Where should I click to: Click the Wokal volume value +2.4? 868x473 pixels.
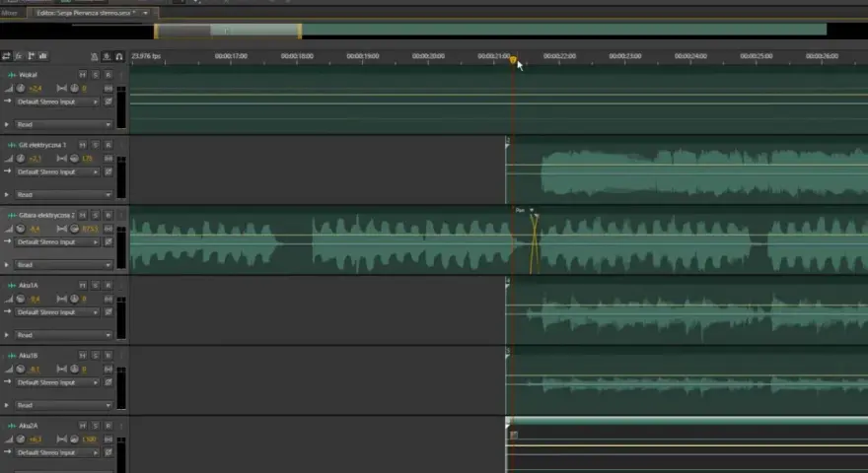coord(36,89)
